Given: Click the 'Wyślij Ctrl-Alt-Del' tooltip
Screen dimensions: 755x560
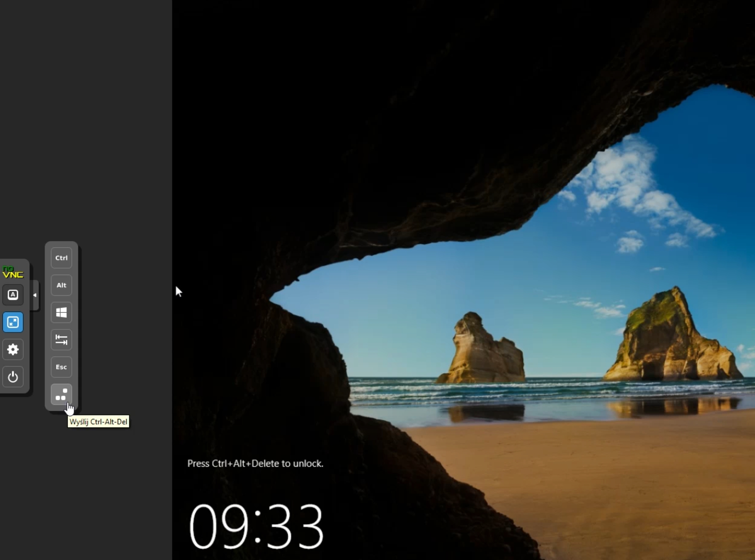Looking at the screenshot, I should pyautogui.click(x=99, y=422).
